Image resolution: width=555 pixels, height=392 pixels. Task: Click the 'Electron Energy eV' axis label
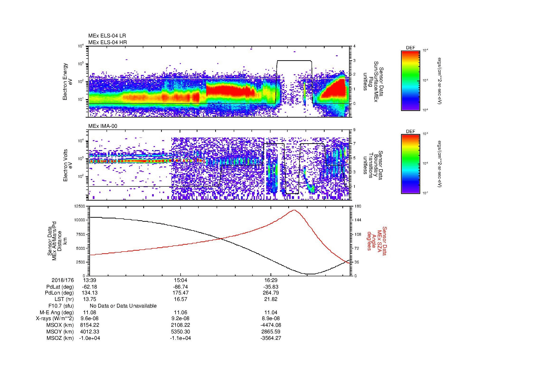(67, 82)
